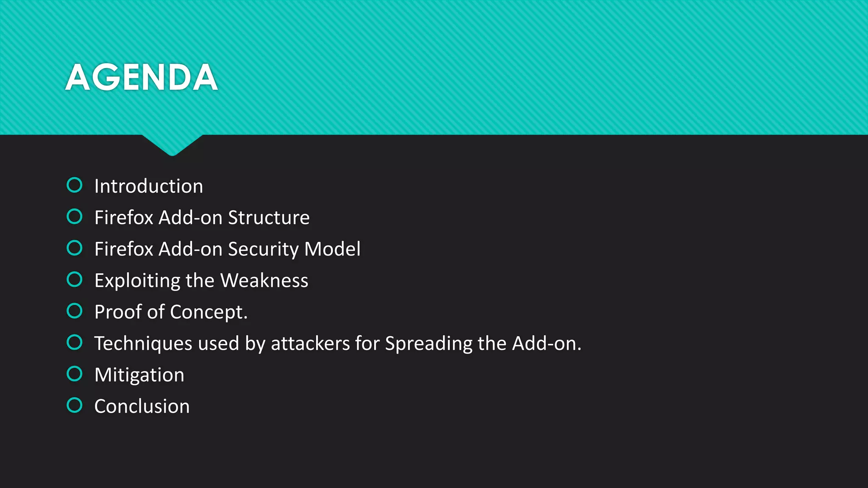This screenshot has height=488, width=868.
Task: Click the bullet circle beside Mitigation
Action: click(x=75, y=374)
